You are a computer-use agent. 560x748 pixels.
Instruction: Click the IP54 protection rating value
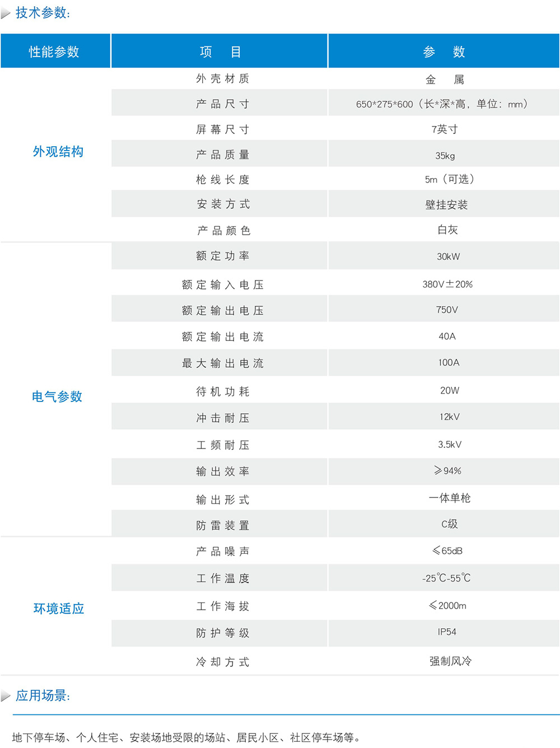[x=447, y=632]
